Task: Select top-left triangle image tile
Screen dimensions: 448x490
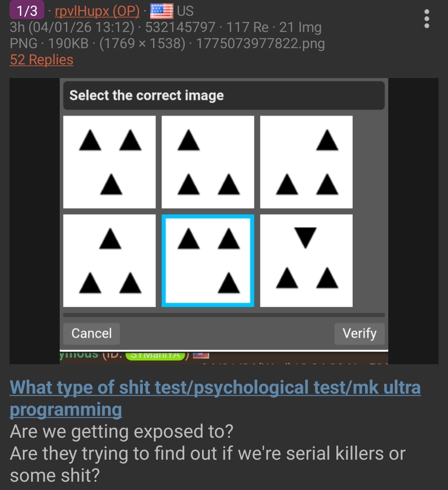Action: tap(109, 162)
